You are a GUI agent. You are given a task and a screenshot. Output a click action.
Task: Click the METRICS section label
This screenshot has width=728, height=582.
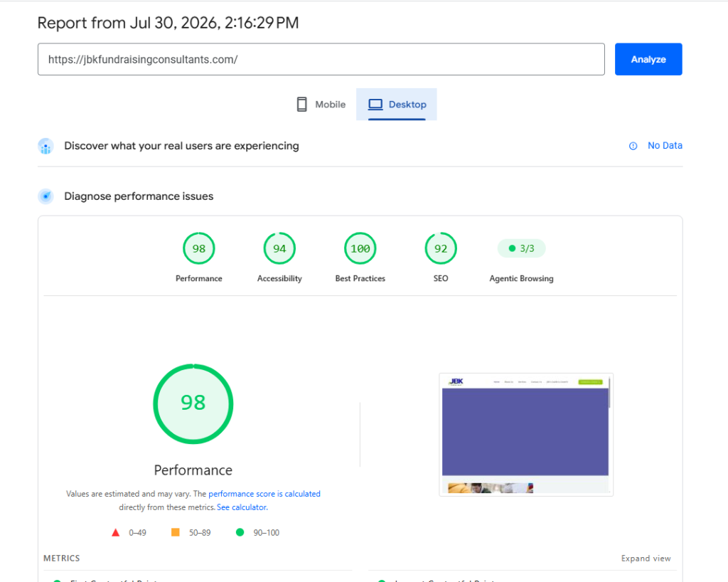(x=62, y=559)
